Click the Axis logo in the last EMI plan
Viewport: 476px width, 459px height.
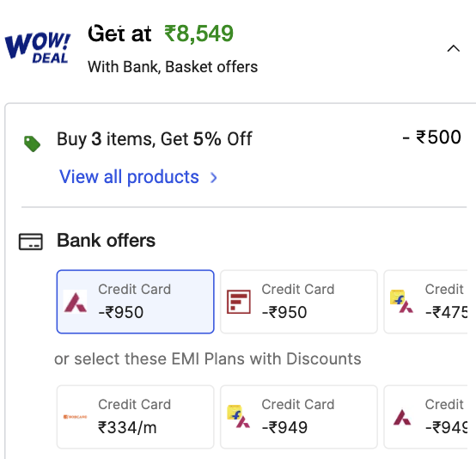(402, 418)
